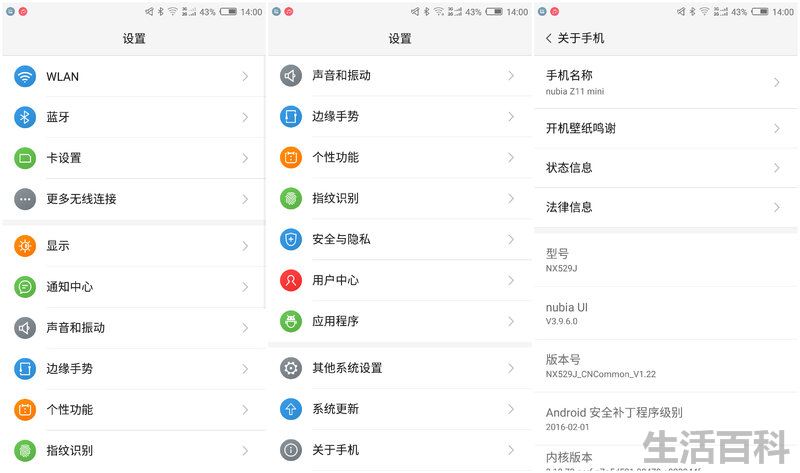This screenshot has width=800, height=473.
Task: Tap the grey 更多无线连接 ellipsis icon
Action: [x=24, y=199]
